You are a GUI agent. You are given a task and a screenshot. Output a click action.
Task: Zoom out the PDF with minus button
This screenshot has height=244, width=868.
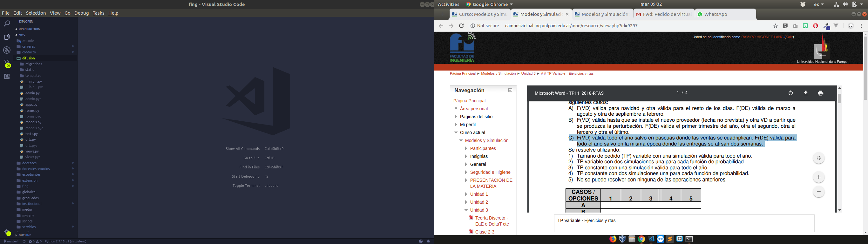tap(818, 192)
